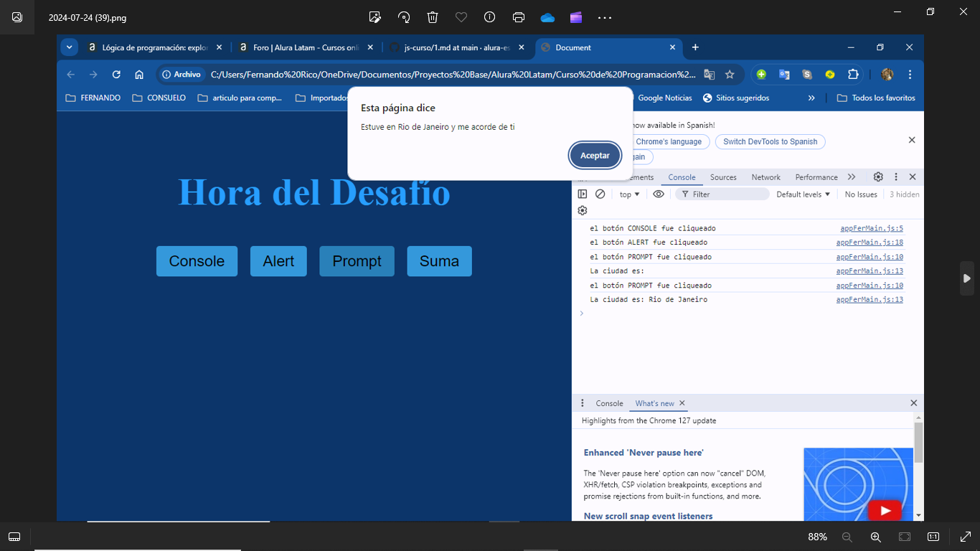
Task: Switch to the Sources tab
Action: click(723, 177)
